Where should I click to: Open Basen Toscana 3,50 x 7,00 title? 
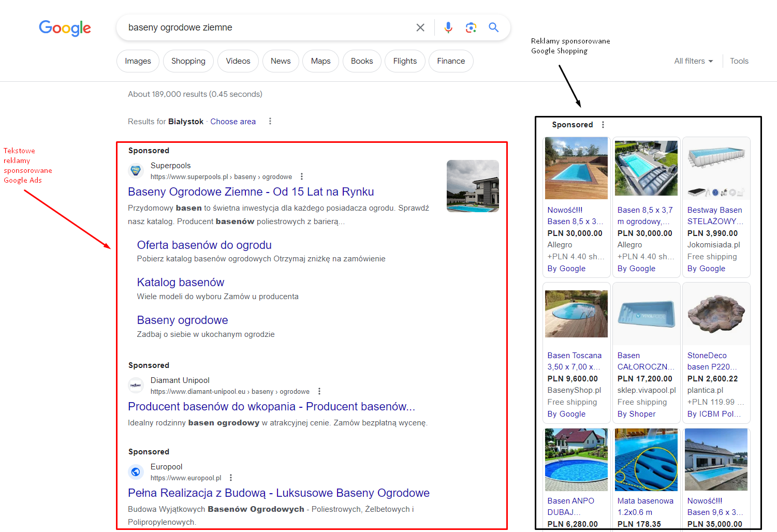click(x=575, y=361)
